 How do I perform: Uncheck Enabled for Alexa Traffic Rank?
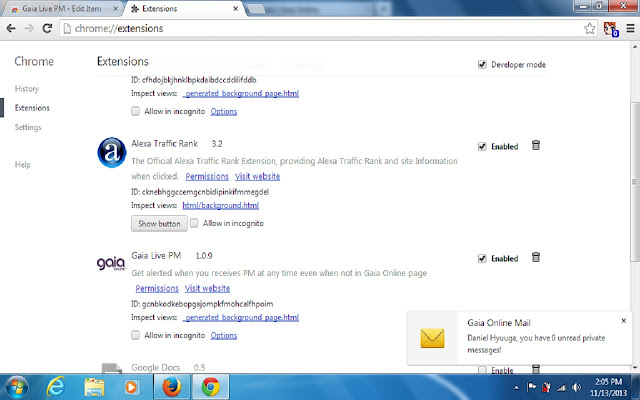click(x=482, y=147)
